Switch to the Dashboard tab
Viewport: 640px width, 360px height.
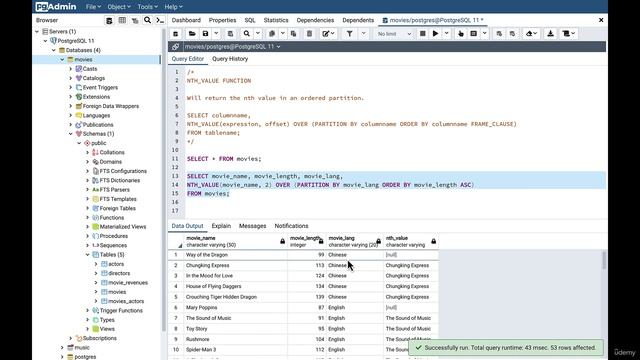186,20
